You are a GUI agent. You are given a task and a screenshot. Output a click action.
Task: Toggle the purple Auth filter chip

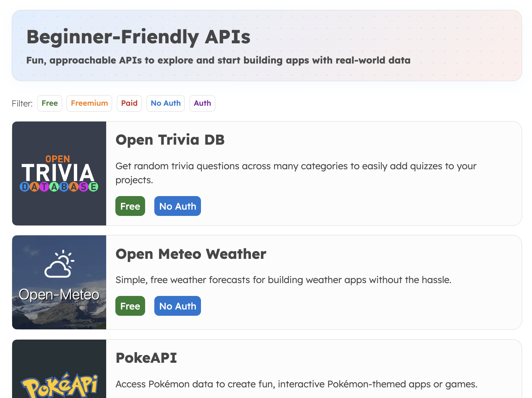click(x=202, y=103)
